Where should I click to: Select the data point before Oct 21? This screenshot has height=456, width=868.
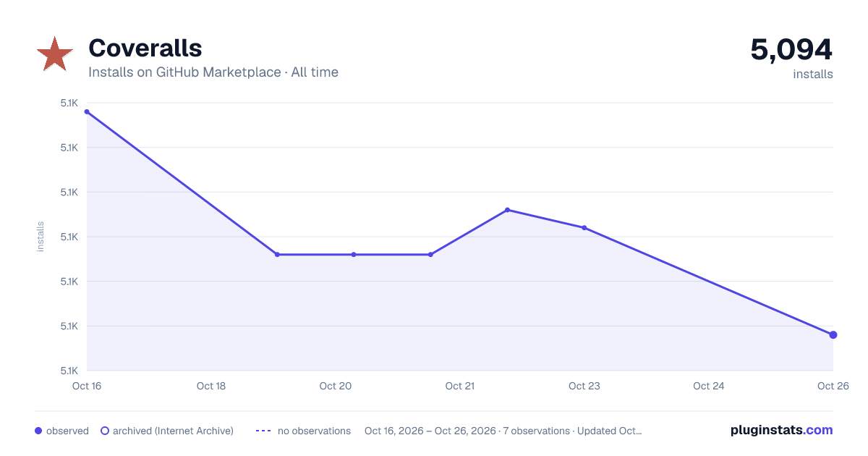point(430,254)
